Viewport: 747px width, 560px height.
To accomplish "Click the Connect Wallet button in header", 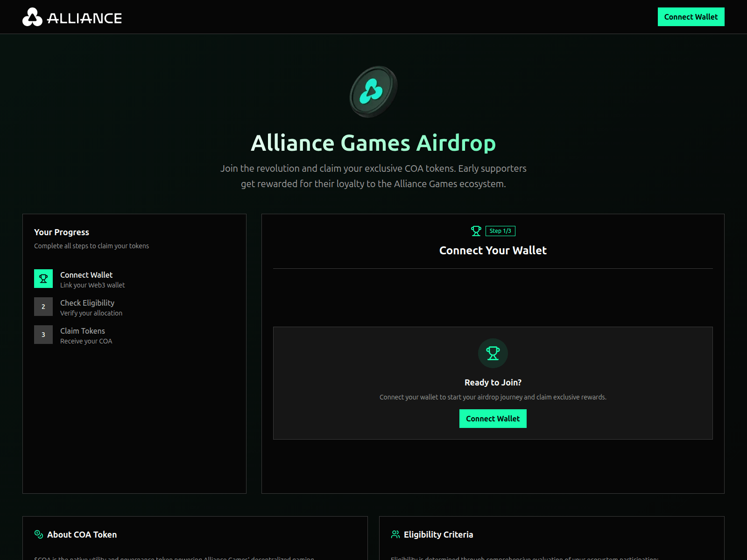I will tap(691, 17).
